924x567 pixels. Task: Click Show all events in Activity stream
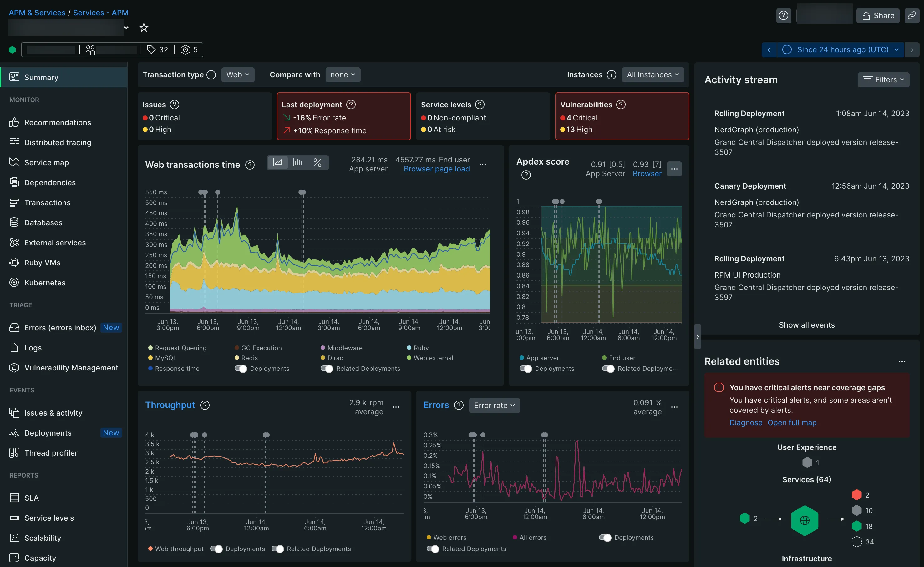(807, 325)
